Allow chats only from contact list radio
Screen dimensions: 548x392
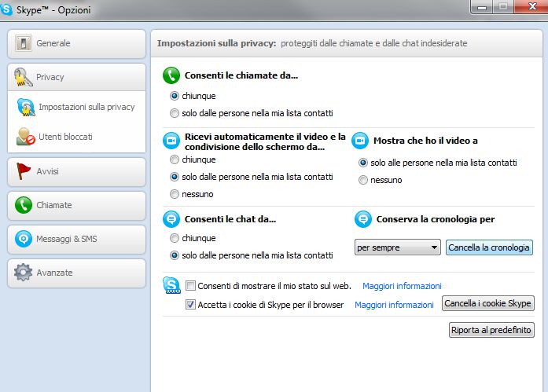(x=174, y=255)
